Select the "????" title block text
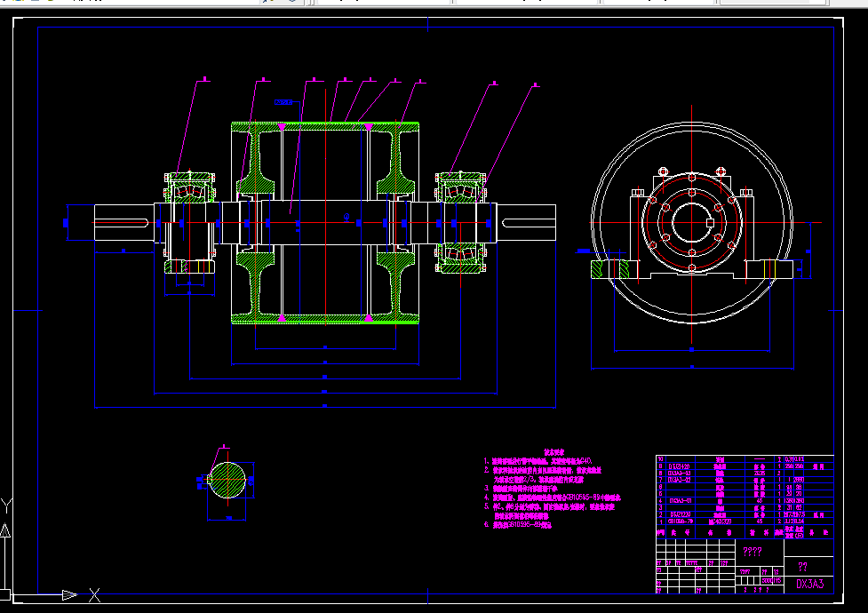Screen dimensions: 868x613 point(753,551)
